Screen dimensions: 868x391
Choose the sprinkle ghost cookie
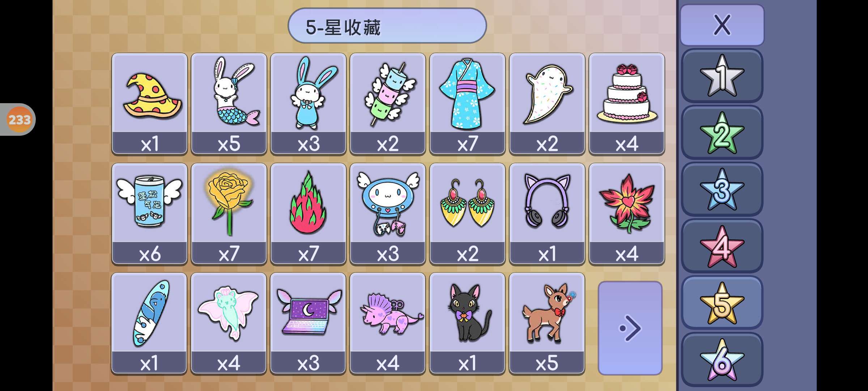pyautogui.click(x=547, y=104)
